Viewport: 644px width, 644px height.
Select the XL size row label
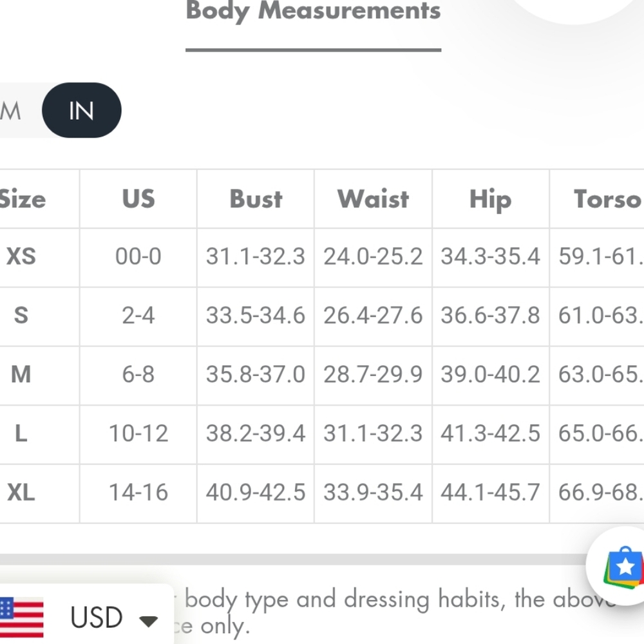click(21, 493)
